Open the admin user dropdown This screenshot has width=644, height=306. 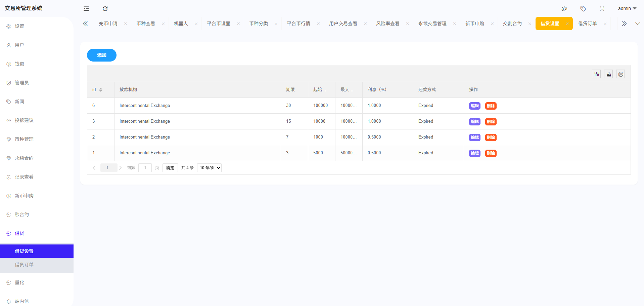(627, 9)
